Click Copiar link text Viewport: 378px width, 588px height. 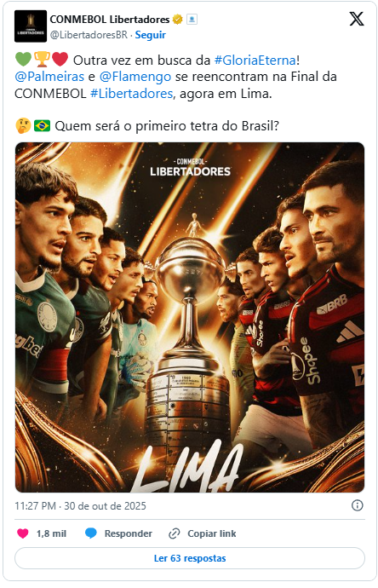coord(212,533)
